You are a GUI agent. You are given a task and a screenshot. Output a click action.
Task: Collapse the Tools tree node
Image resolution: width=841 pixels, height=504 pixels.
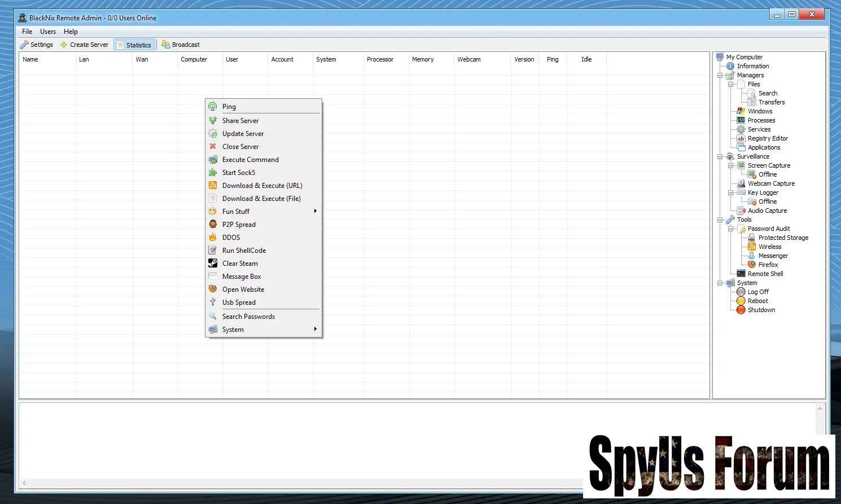tap(720, 220)
